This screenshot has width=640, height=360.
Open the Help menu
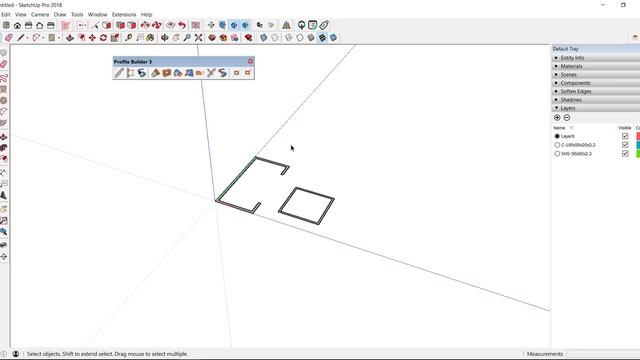coord(146,14)
